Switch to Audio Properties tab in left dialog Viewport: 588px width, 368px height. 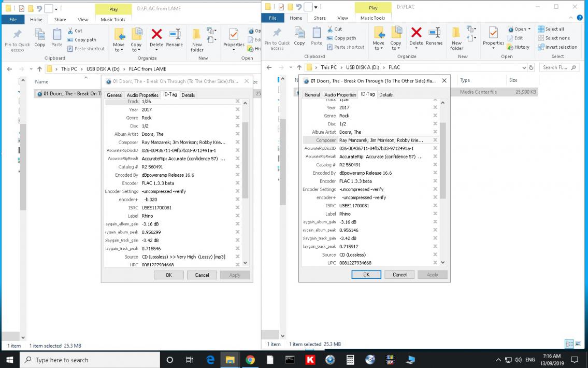(142, 95)
